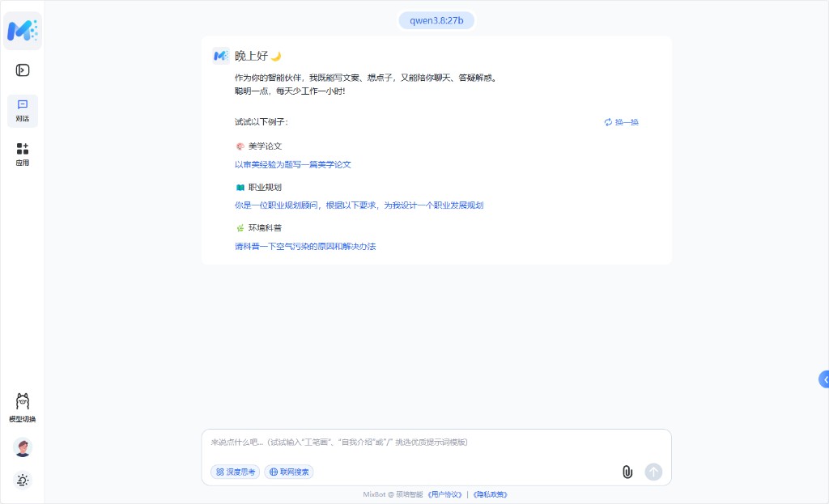Open the 隐私政策 privacy policy link
This screenshot has height=504, width=829.
click(x=490, y=494)
